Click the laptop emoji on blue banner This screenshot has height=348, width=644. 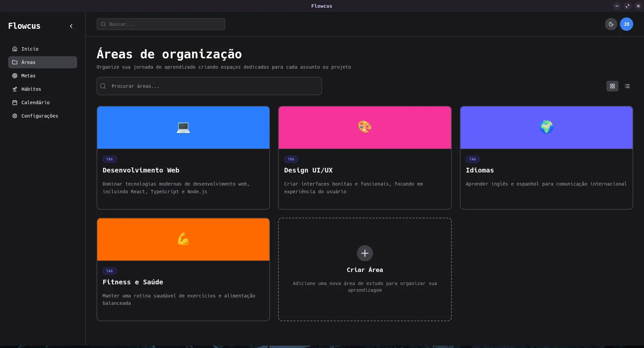(x=183, y=127)
